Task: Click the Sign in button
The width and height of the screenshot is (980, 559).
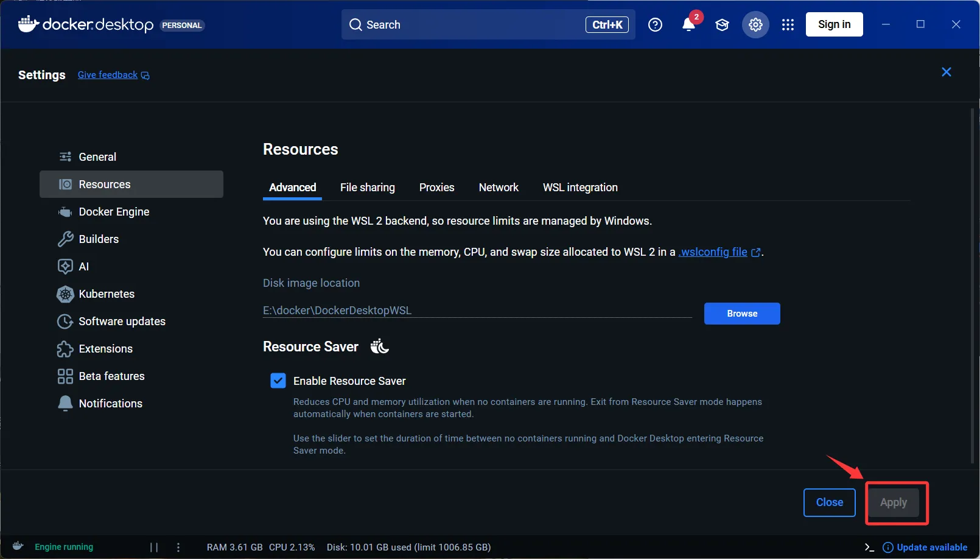Action: point(835,24)
